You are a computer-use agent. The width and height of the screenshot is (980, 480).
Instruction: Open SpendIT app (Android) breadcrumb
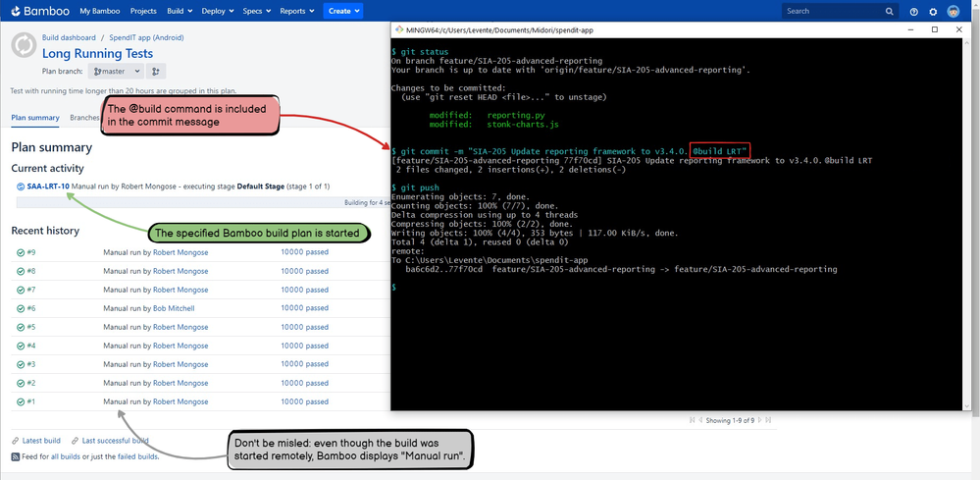pos(146,37)
